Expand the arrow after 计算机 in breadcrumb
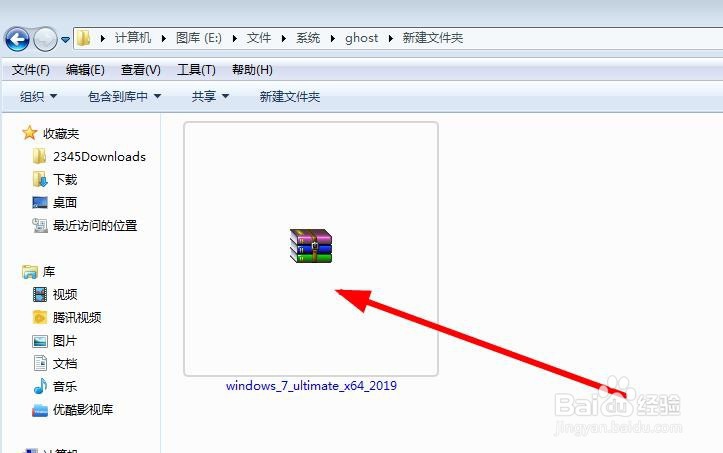Screen dimensions: 723x453 coord(164,38)
